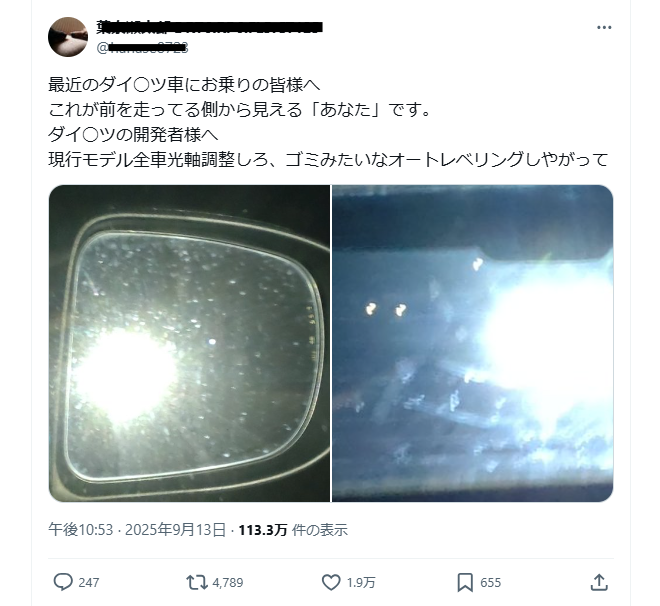This screenshot has width=660, height=606.
Task: Click the redacted @username handle
Action: point(142,48)
